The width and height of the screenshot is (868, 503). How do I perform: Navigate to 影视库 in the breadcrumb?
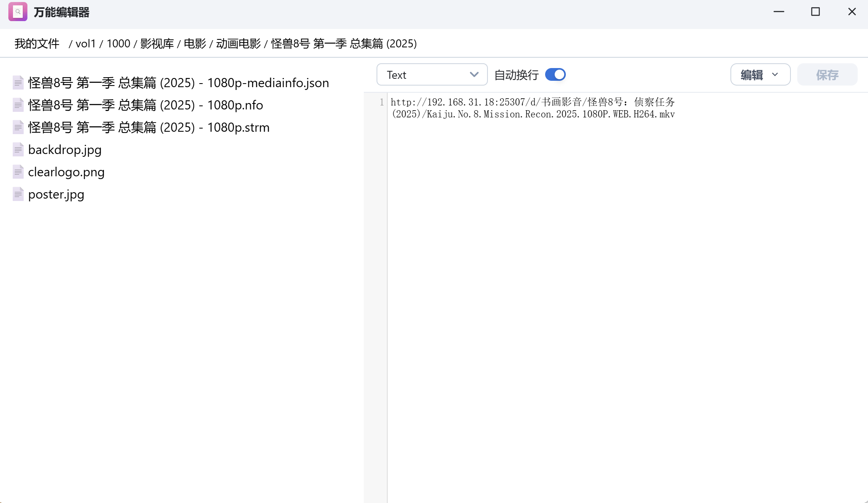point(156,43)
